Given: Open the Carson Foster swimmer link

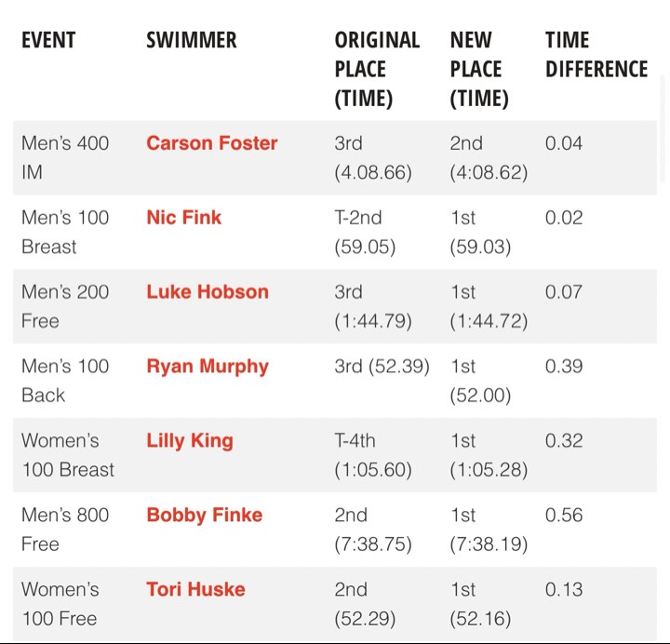Looking at the screenshot, I should (x=212, y=143).
